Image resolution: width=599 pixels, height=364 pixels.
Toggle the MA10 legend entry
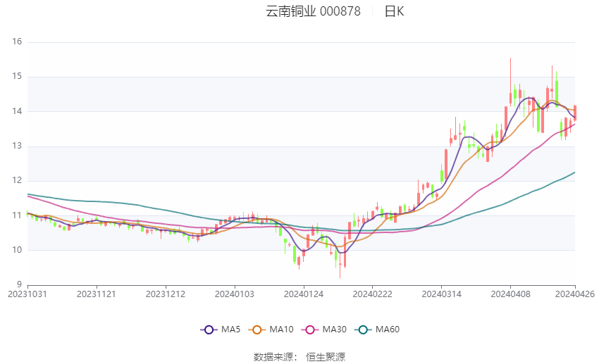click(271, 330)
